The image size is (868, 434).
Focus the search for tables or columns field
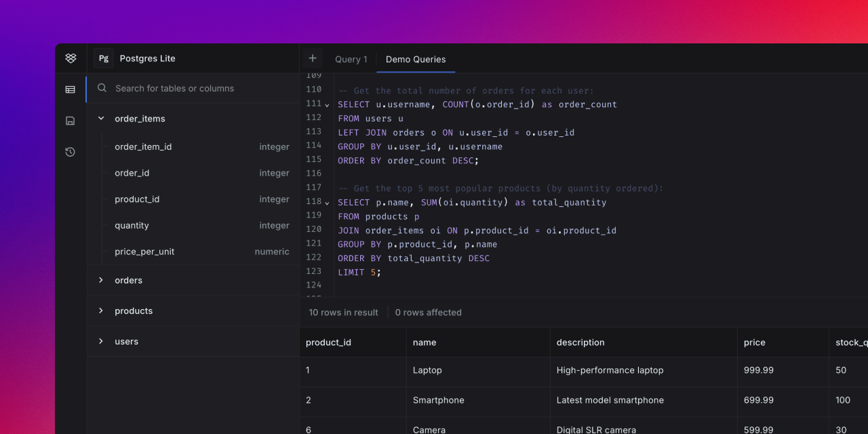(x=197, y=88)
